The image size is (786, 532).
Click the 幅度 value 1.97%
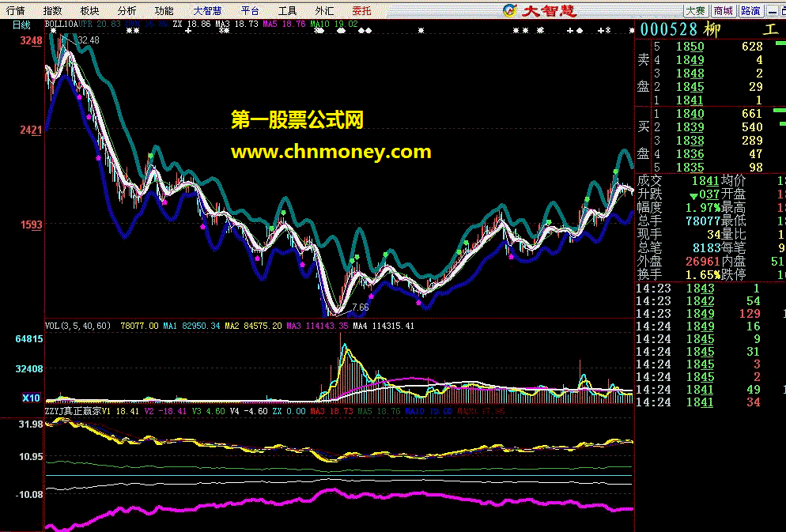703,207
